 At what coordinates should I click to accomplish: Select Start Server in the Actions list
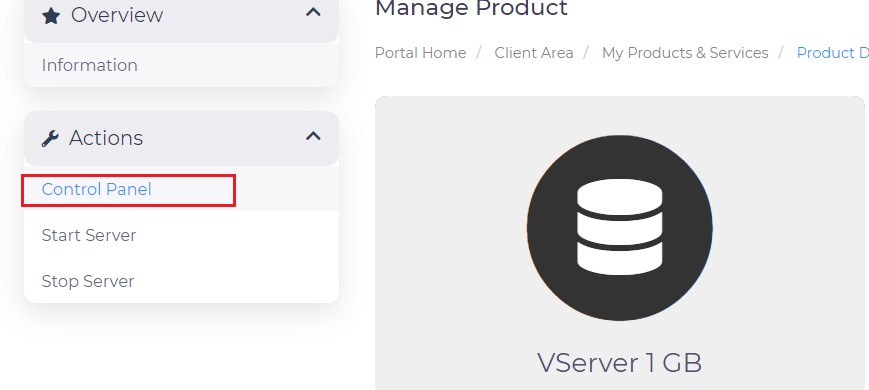point(181,235)
